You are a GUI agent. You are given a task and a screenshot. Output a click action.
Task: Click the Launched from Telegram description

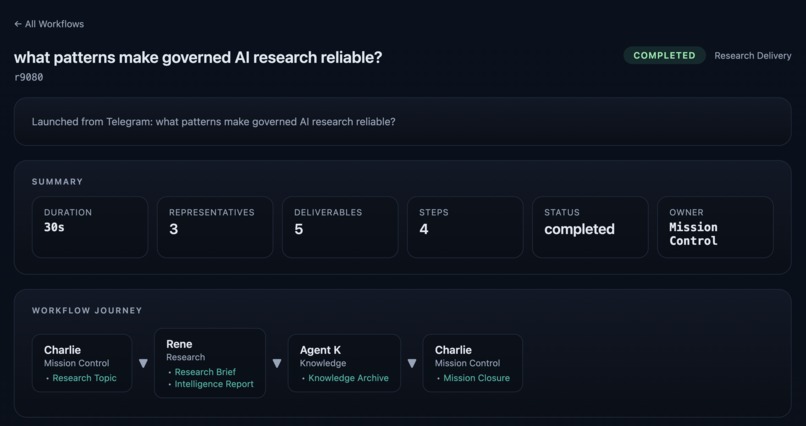point(213,122)
